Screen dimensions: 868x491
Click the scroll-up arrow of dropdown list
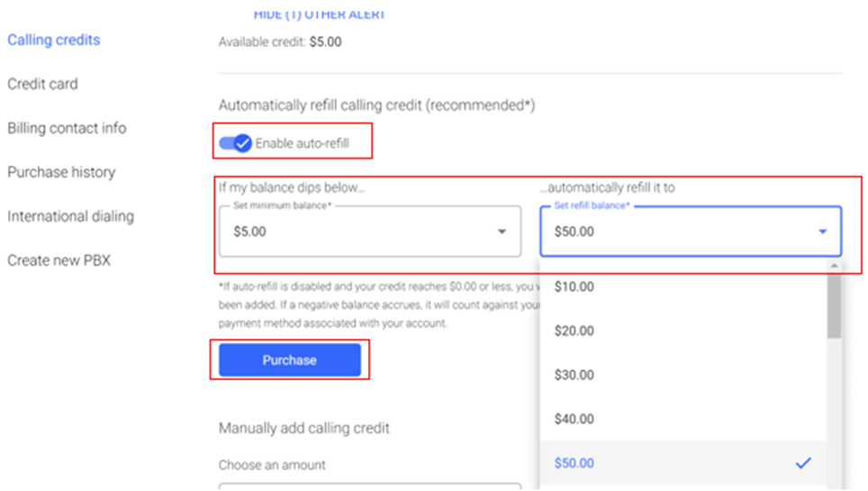point(834,266)
